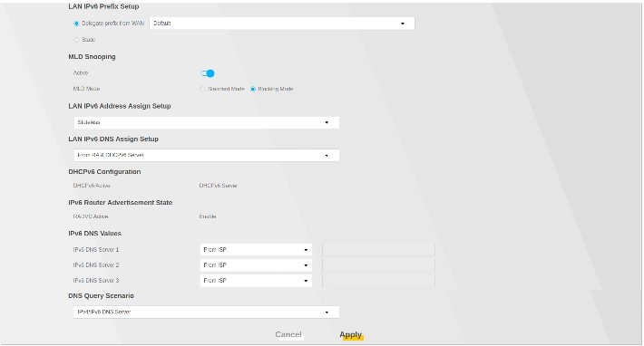Click arrow icon of DNS Query Scenario box
This screenshot has height=346, width=644.
(x=327, y=312)
